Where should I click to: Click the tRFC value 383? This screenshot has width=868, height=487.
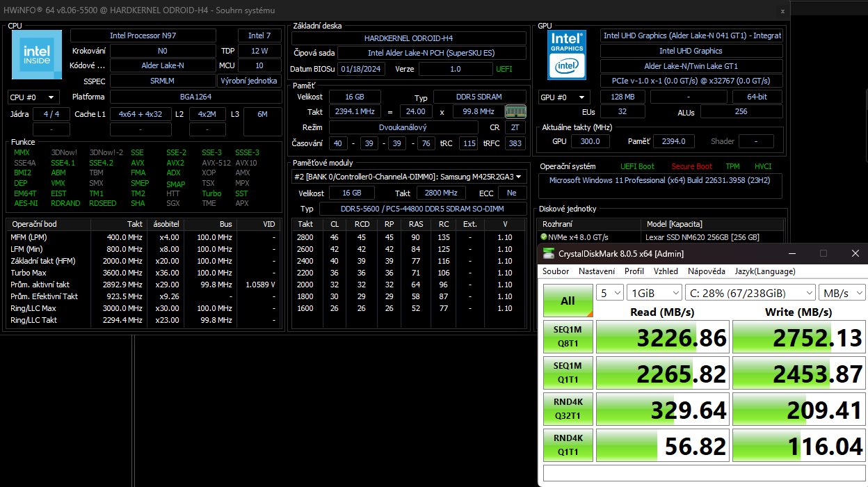[x=515, y=143]
